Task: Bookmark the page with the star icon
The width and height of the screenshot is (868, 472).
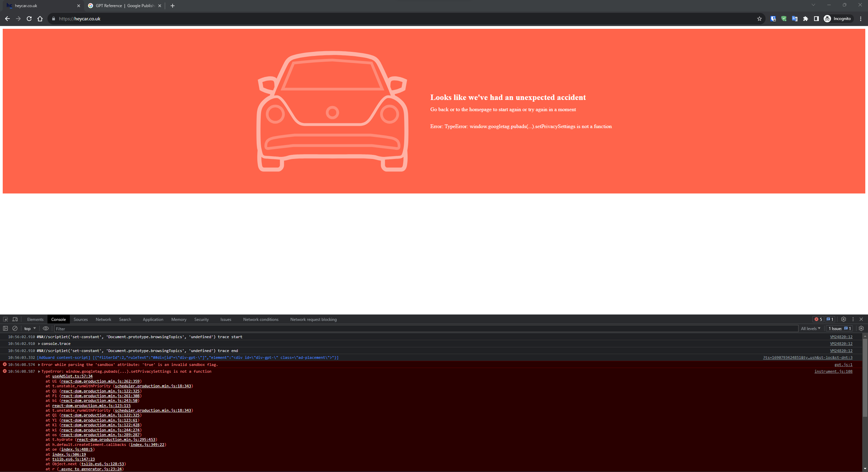Action: point(759,19)
